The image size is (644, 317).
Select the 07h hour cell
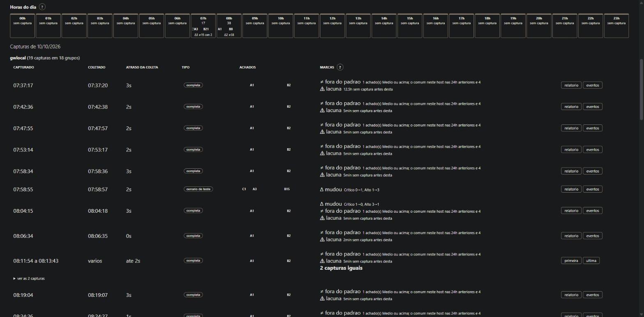click(x=203, y=26)
